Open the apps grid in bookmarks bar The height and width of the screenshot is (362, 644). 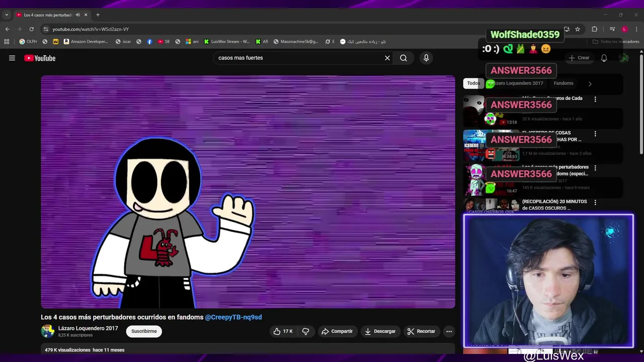click(x=7, y=42)
